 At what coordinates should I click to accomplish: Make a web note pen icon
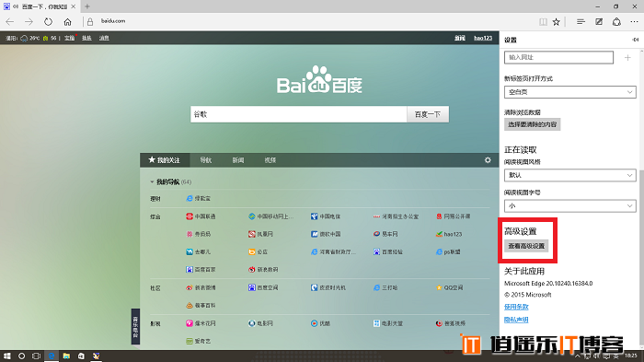tap(599, 22)
